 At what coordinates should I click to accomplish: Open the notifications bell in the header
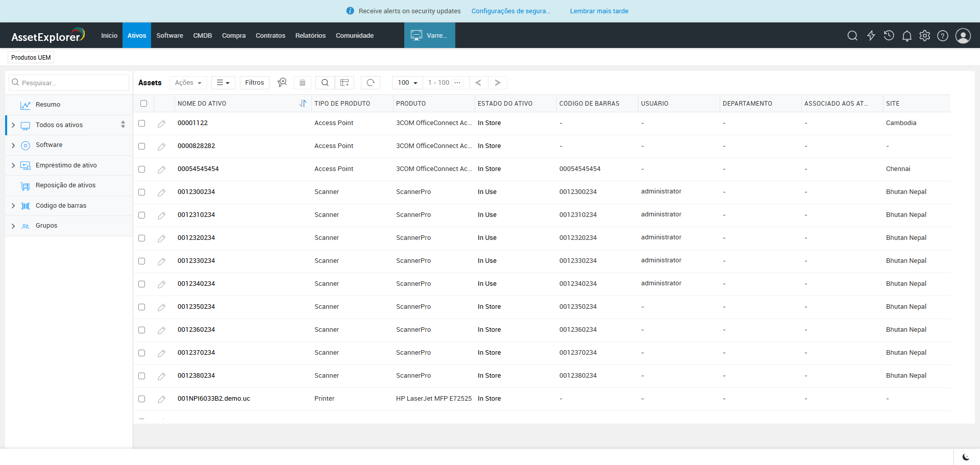coord(906,36)
